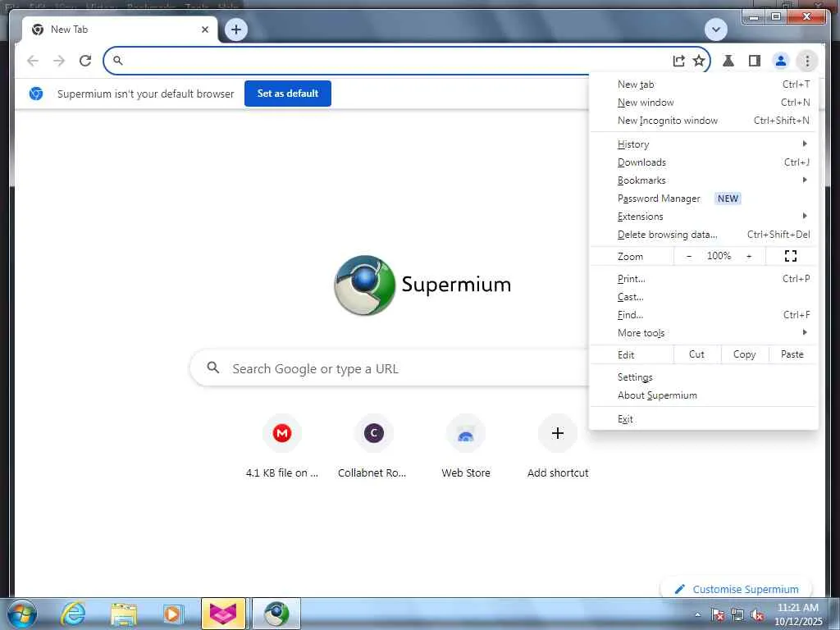Choose Exit from the menu
The width and height of the screenshot is (840, 630).
point(703,419)
